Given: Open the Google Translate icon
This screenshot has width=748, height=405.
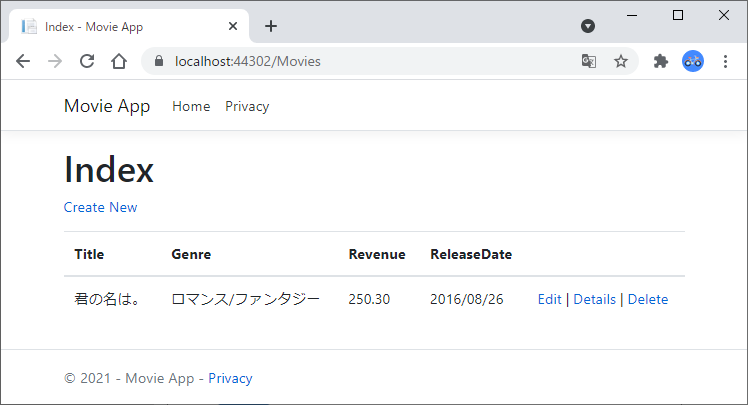Looking at the screenshot, I should 589,61.
